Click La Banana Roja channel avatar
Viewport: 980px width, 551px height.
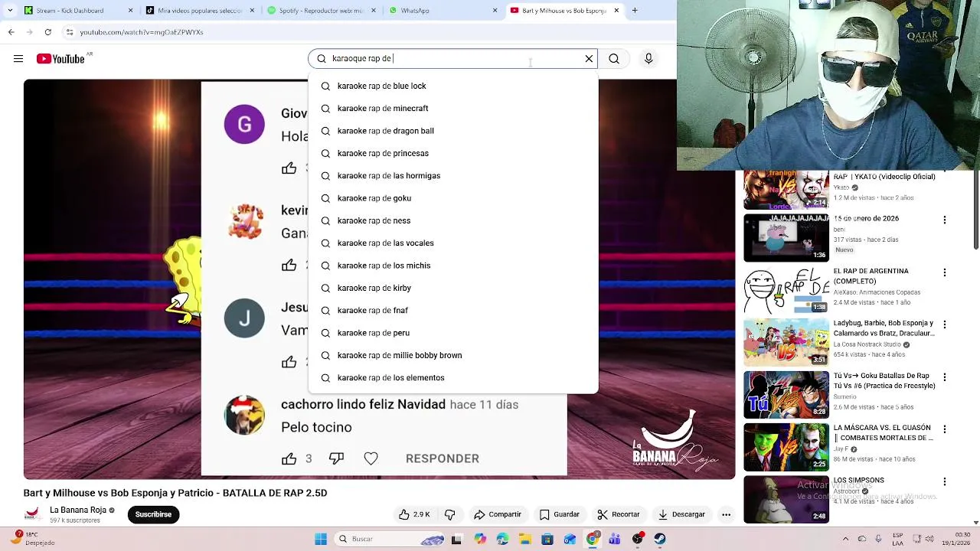pos(32,514)
